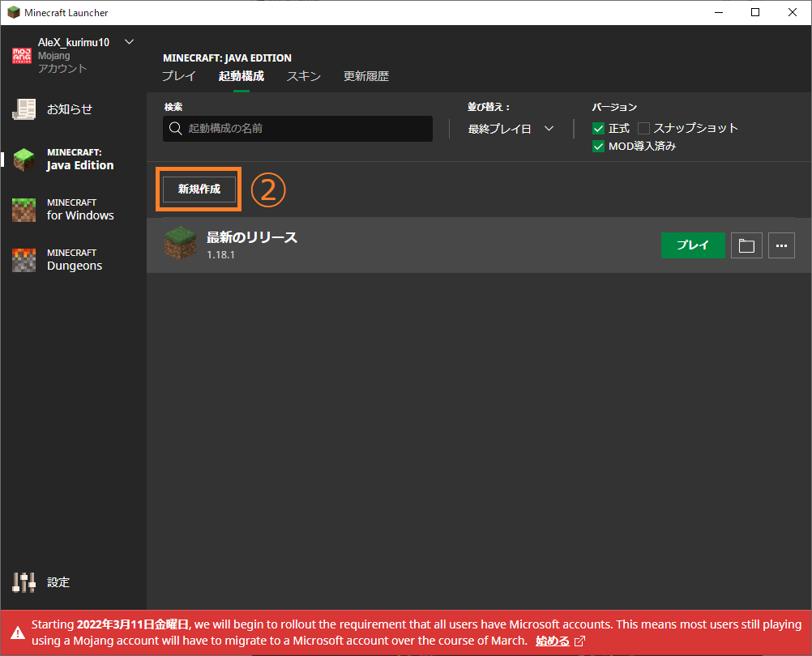812x656 pixels.
Task: Click the magnifier icon in search box
Action: pyautogui.click(x=176, y=128)
